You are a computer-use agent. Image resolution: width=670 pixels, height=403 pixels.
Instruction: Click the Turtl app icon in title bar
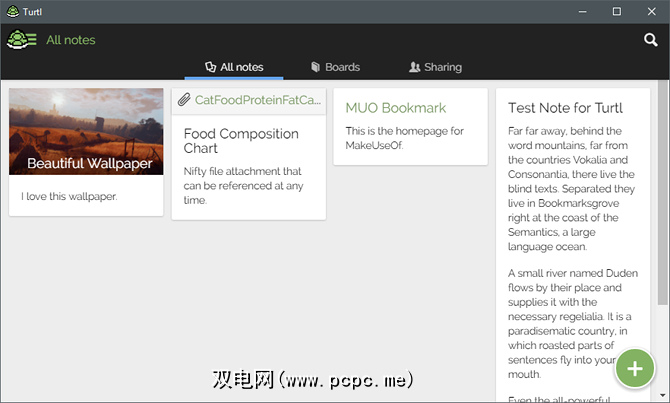pyautogui.click(x=11, y=11)
